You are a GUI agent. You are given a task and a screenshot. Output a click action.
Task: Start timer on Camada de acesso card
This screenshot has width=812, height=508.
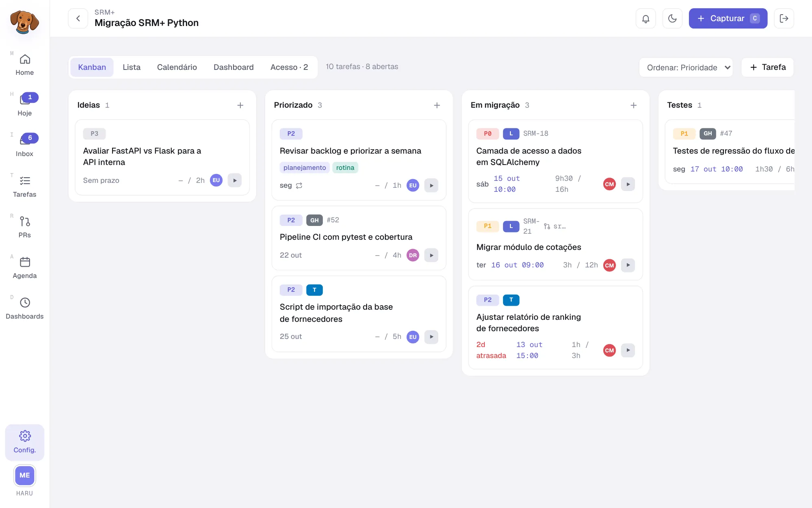(628, 184)
